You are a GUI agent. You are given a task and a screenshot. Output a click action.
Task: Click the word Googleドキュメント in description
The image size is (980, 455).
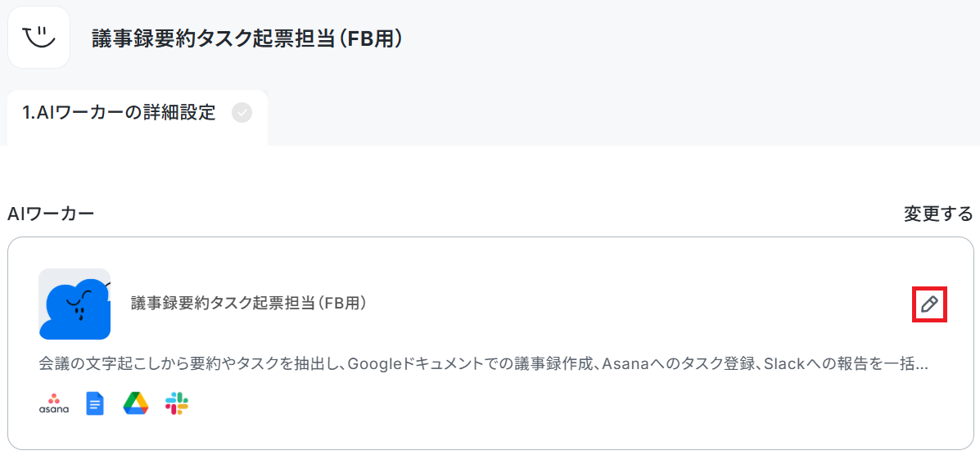pyautogui.click(x=408, y=364)
